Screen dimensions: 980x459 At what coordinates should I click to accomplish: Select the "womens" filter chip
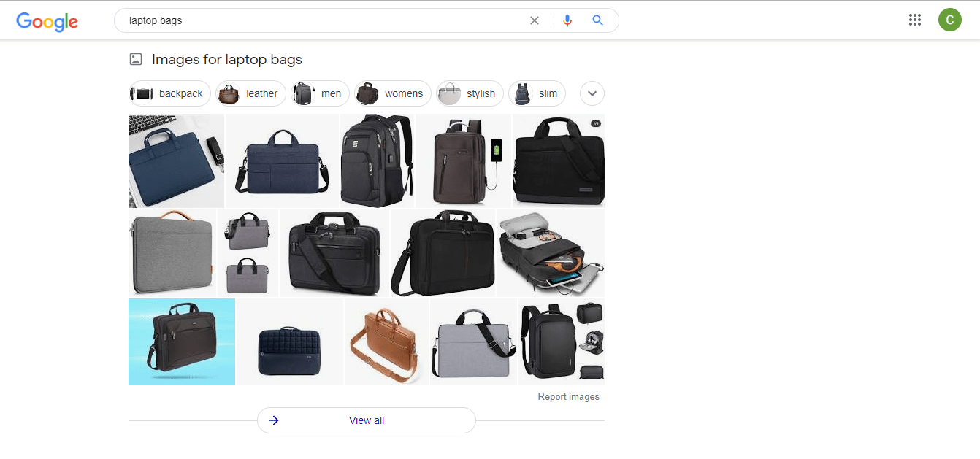point(393,93)
